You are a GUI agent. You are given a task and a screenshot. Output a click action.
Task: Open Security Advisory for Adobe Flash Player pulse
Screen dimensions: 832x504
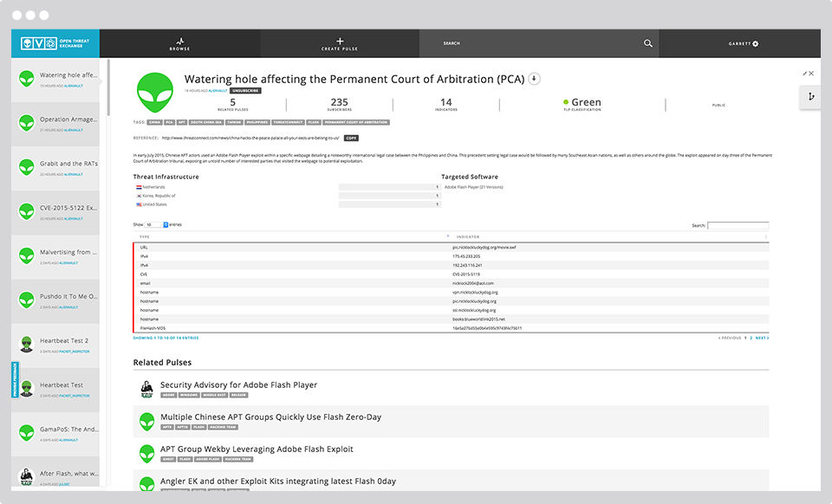click(x=238, y=384)
